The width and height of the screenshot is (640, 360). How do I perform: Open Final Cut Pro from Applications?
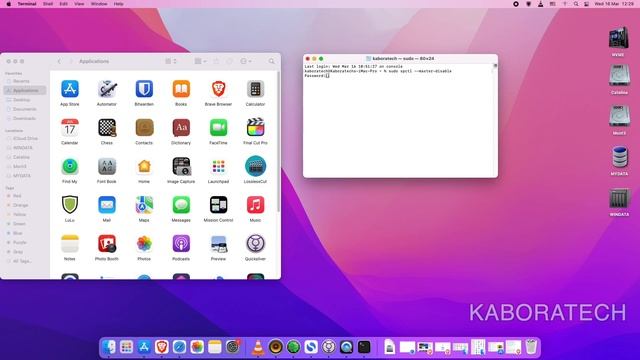256,128
